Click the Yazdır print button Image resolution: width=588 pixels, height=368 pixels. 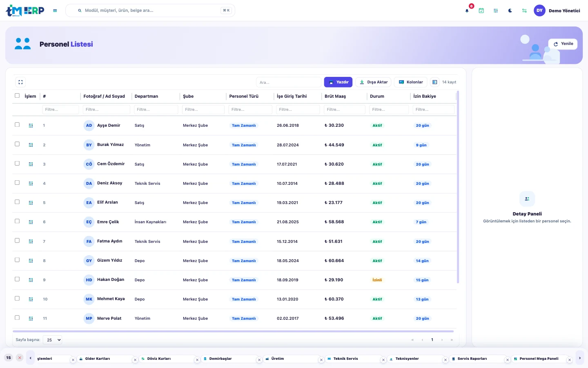338,82
